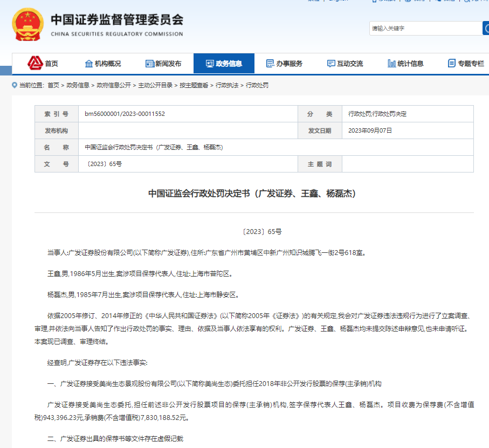Click the 索引号 table label
489x448 pixels.
click(57, 114)
